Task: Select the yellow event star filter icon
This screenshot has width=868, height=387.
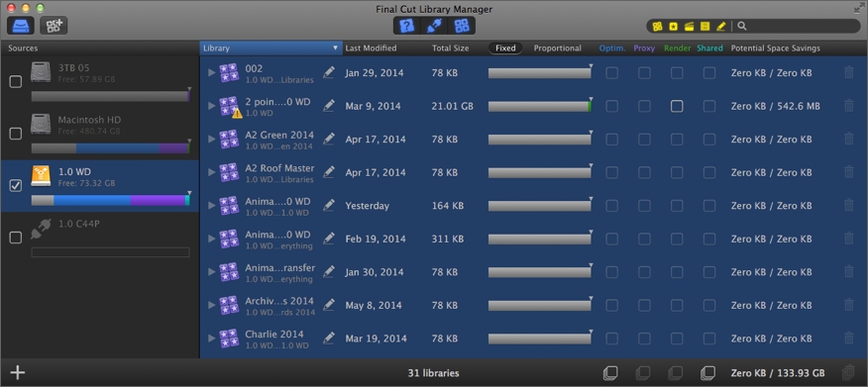Action: (673, 26)
